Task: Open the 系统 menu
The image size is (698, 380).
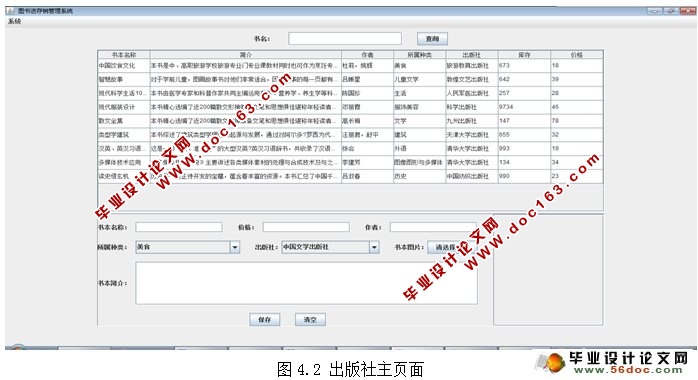Action: point(14,21)
